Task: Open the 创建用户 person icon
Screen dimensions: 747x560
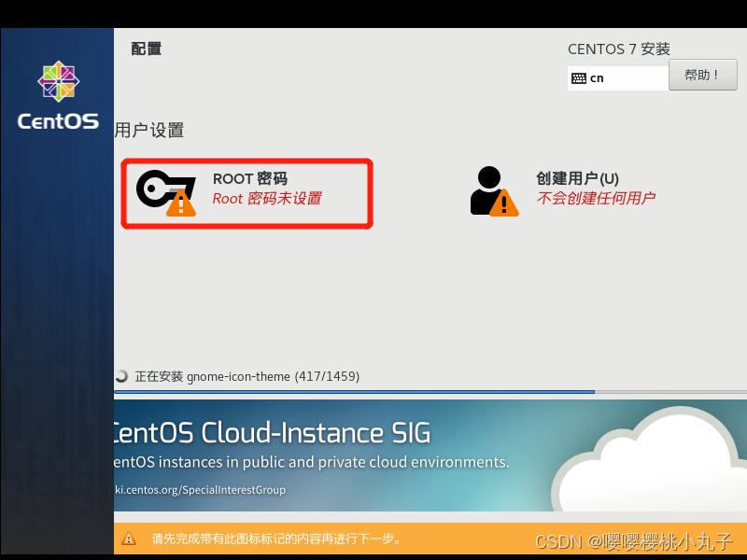Action: [x=494, y=191]
